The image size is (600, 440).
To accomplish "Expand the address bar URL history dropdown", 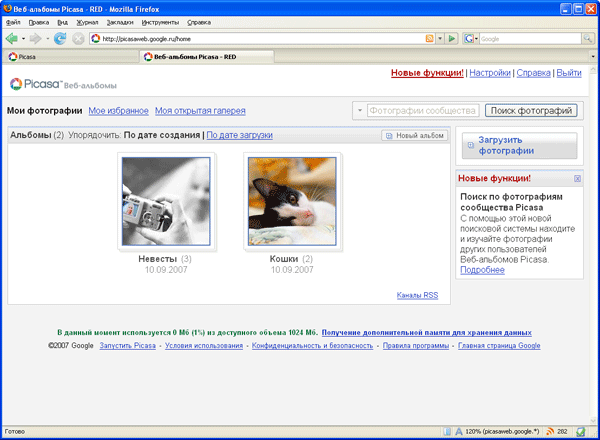I will pyautogui.click(x=440, y=39).
